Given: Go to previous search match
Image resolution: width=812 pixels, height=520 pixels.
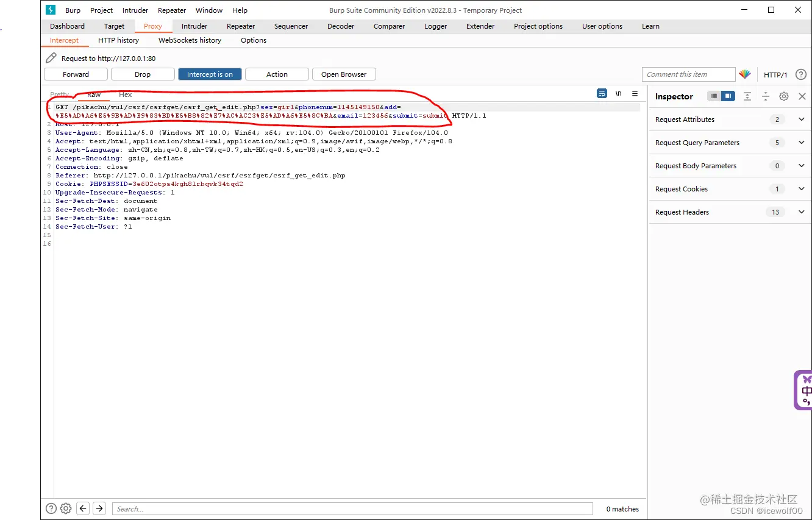Looking at the screenshot, I should coord(84,508).
